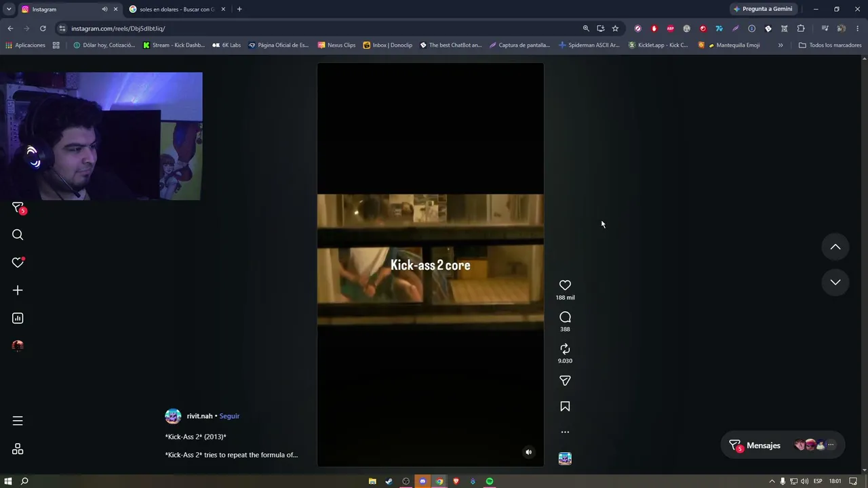This screenshot has height=488, width=868.
Task: Reload the Instagram page
Action: (43, 28)
